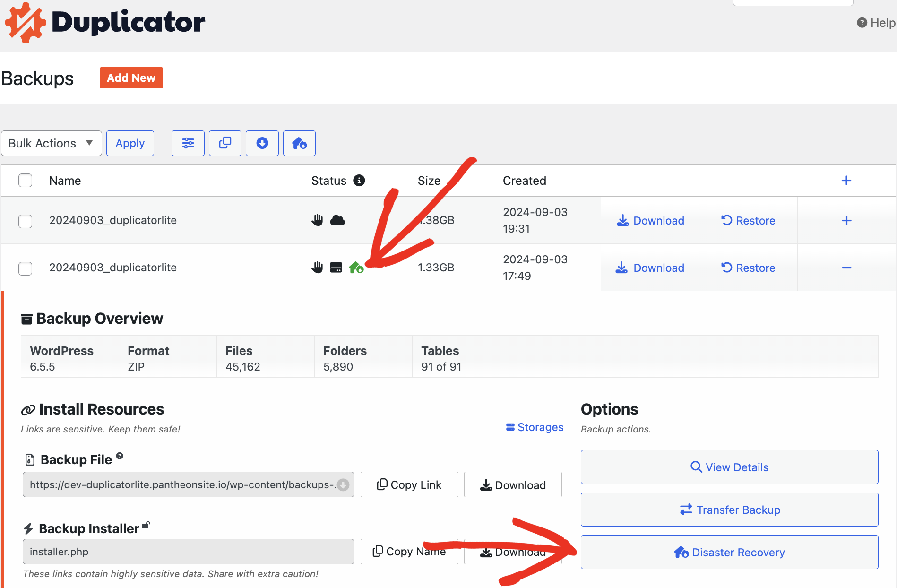Screen dimensions: 897x588
Task: Click the Status info icon
Action: coord(359,181)
